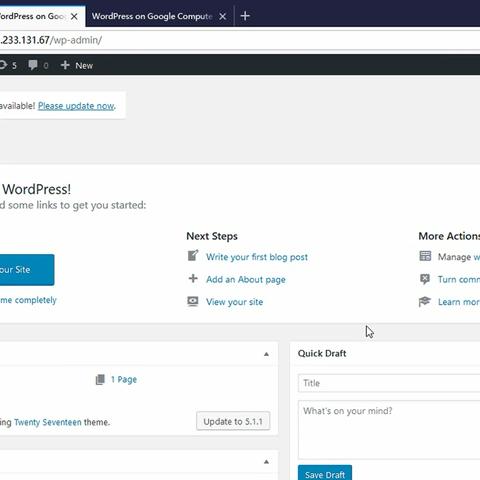This screenshot has width=480, height=480.
Task: Click the Quick Draft panel heading
Action: click(x=322, y=353)
